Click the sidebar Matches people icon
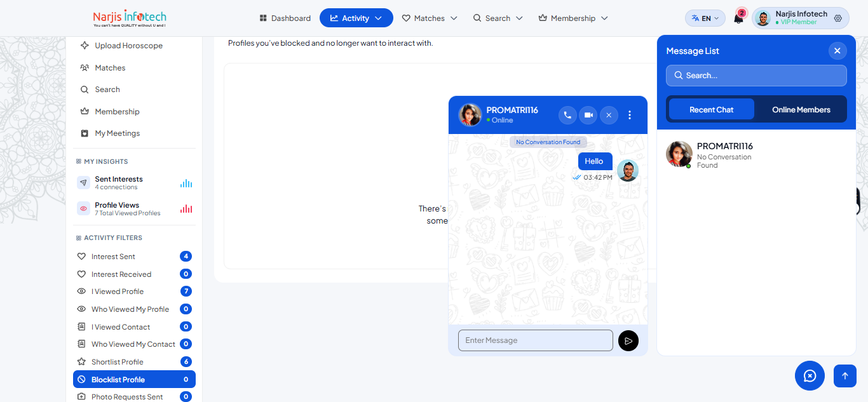 pos(85,67)
